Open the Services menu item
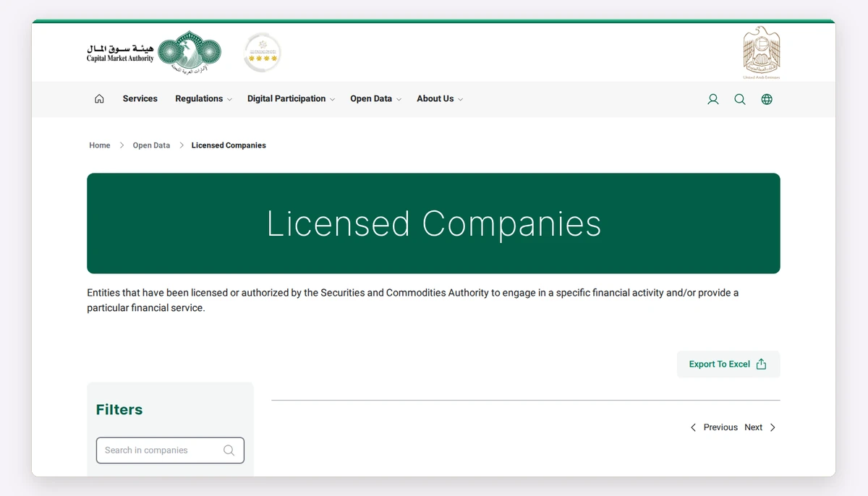The height and width of the screenshot is (496, 868). point(140,99)
